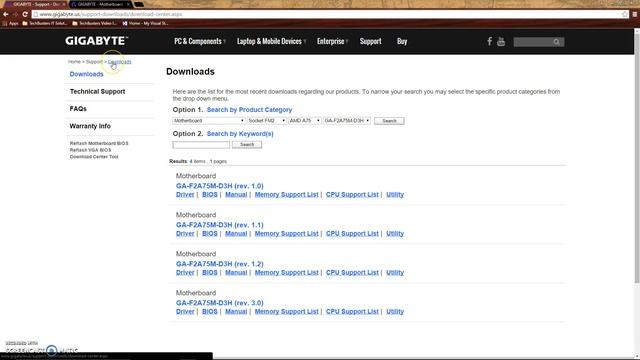Open BIOS link for rev. 3.0

pyautogui.click(x=210, y=311)
